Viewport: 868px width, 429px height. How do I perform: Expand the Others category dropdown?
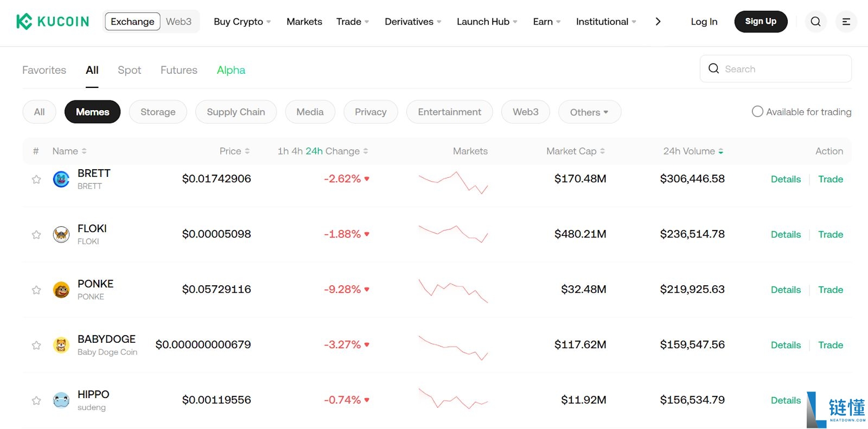589,112
